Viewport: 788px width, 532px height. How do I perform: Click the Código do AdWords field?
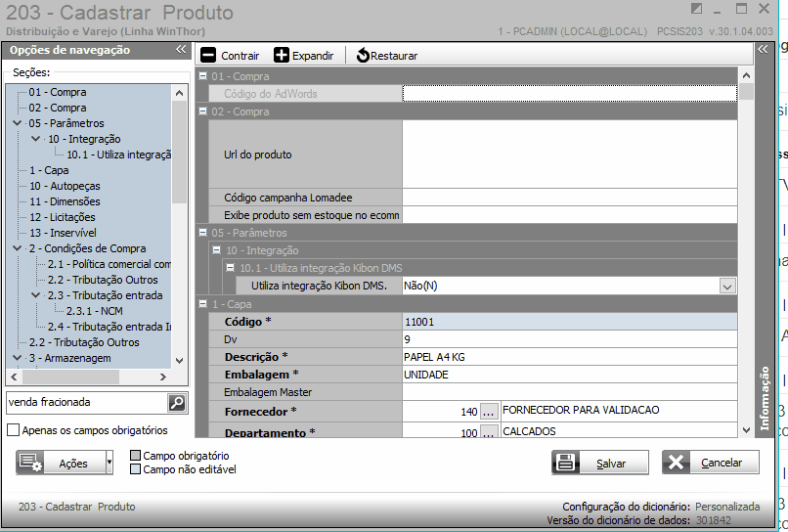coord(569,94)
